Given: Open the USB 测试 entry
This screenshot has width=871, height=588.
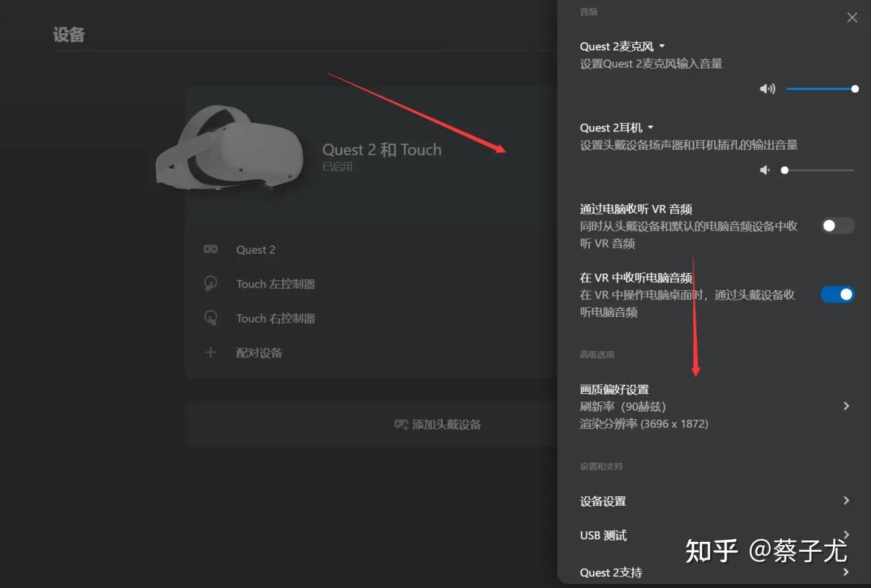Looking at the screenshot, I should click(715, 535).
